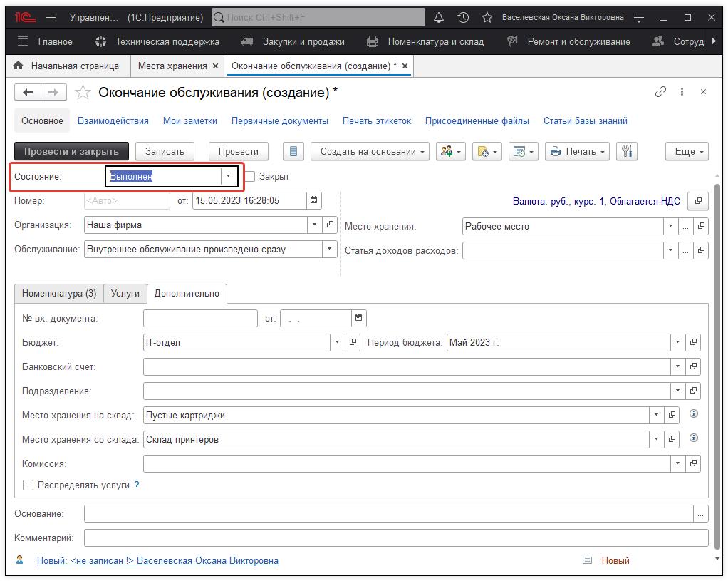Open the Печать dropdown menu
728x581 pixels.
[577, 151]
